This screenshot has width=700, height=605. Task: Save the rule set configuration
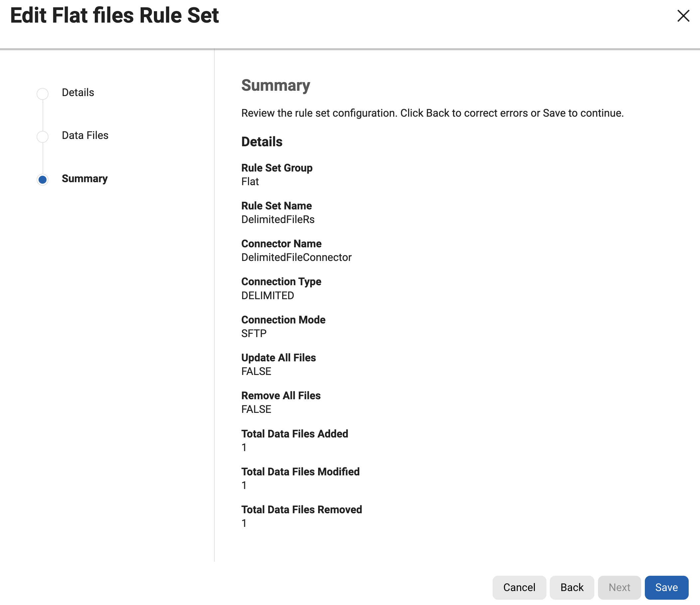[x=666, y=587]
